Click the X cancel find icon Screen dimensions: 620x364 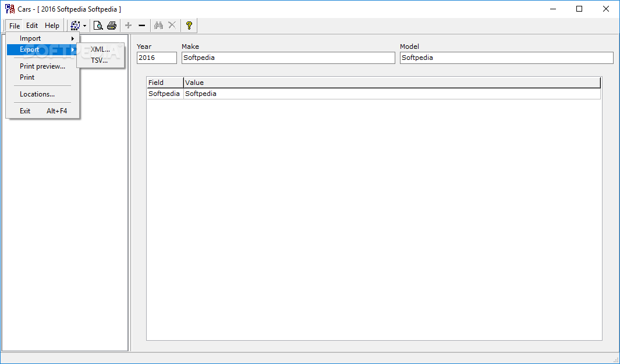pos(172,26)
